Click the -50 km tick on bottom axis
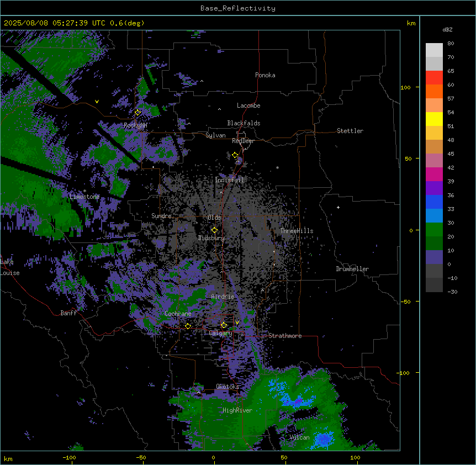Screen dimensions: 476x465 click(141, 457)
